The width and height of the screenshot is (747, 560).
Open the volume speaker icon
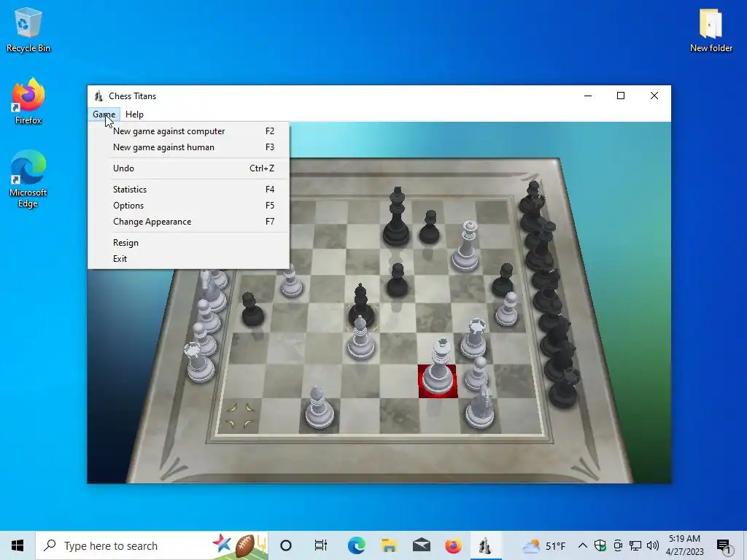(653, 545)
